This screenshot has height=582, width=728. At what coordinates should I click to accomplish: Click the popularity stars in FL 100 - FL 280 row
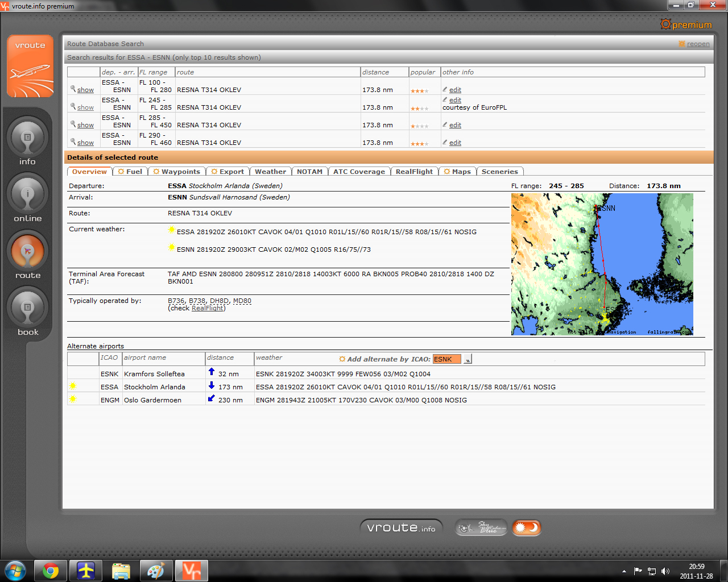pos(420,91)
